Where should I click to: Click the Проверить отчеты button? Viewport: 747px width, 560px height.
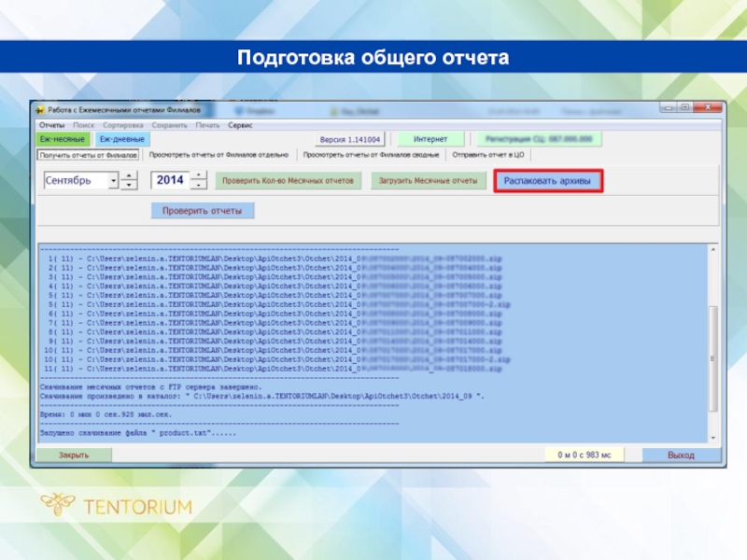pos(202,211)
